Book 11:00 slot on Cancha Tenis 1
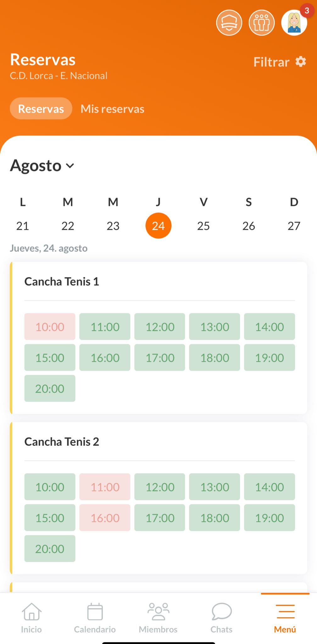The image size is (317, 644). click(105, 327)
